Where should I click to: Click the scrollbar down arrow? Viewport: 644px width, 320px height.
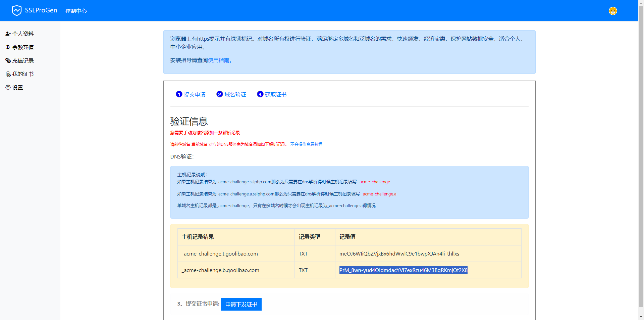(x=641, y=317)
